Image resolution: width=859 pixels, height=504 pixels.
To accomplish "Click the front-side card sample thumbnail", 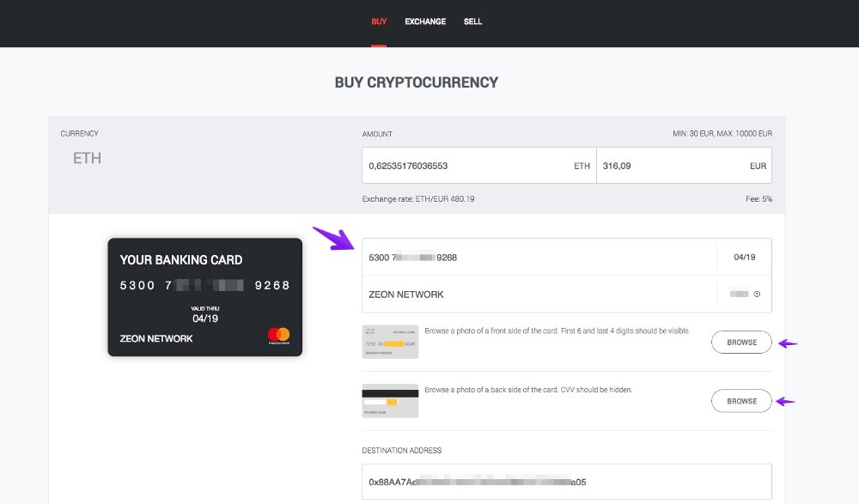I will pyautogui.click(x=390, y=342).
